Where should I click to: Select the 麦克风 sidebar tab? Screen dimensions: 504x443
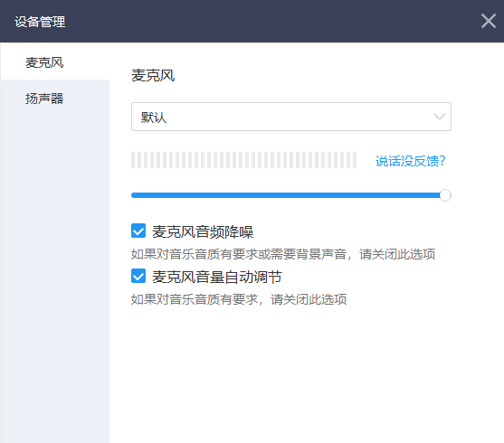click(x=55, y=62)
